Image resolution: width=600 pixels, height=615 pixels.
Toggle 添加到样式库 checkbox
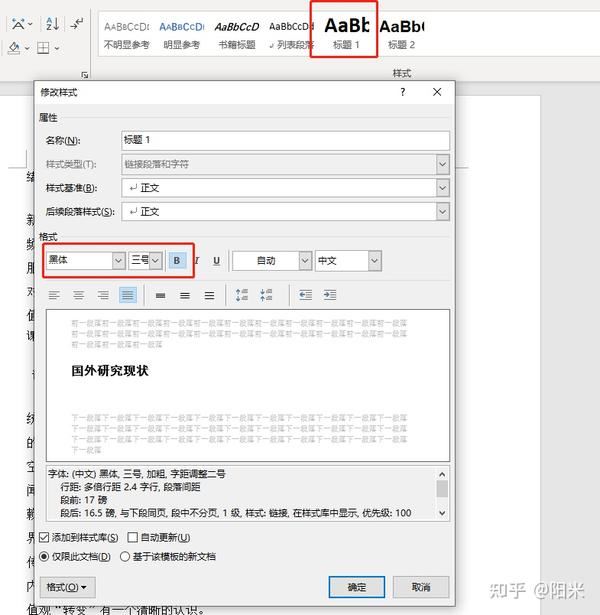(x=44, y=537)
